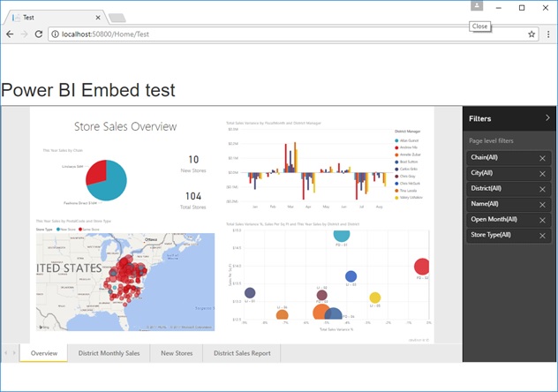Go back using browser back arrow
This screenshot has width=558, height=392.
click(10, 34)
